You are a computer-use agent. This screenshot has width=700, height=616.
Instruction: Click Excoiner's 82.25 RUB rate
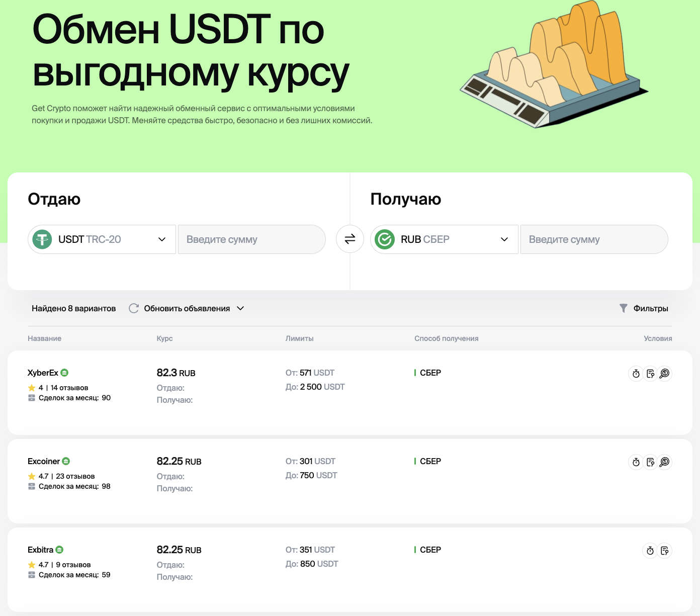[x=179, y=461]
